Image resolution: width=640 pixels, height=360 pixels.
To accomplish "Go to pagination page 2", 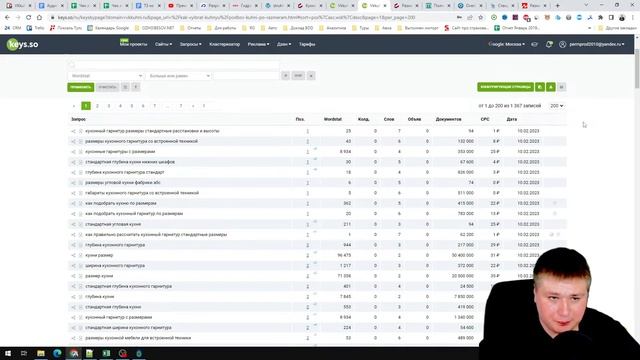I will [97, 106].
